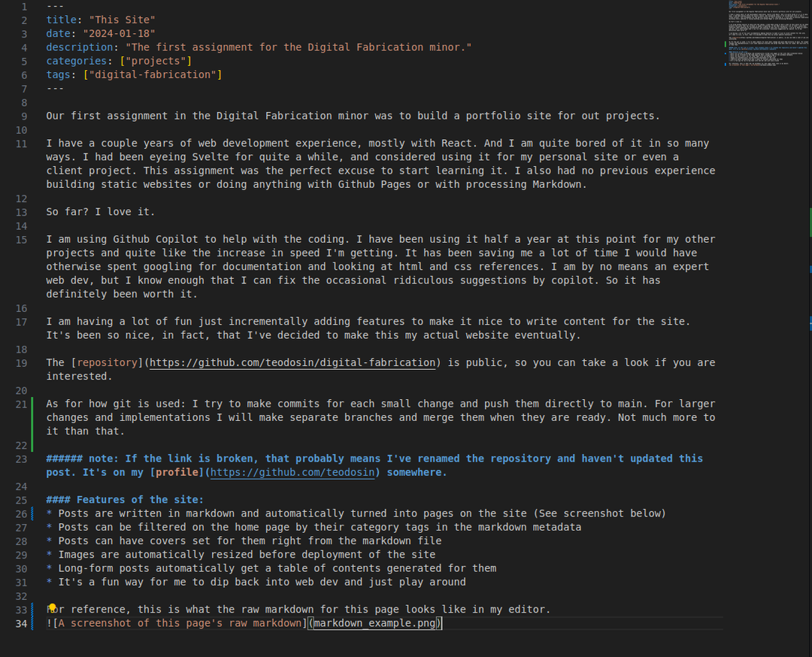
Task: Click the [repository] link text label
Action: pyautogui.click(x=107, y=363)
